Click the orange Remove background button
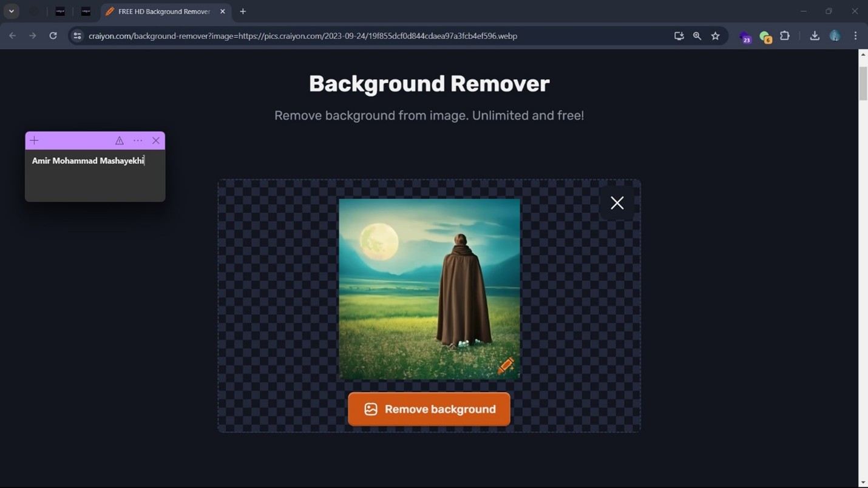 pyautogui.click(x=429, y=409)
